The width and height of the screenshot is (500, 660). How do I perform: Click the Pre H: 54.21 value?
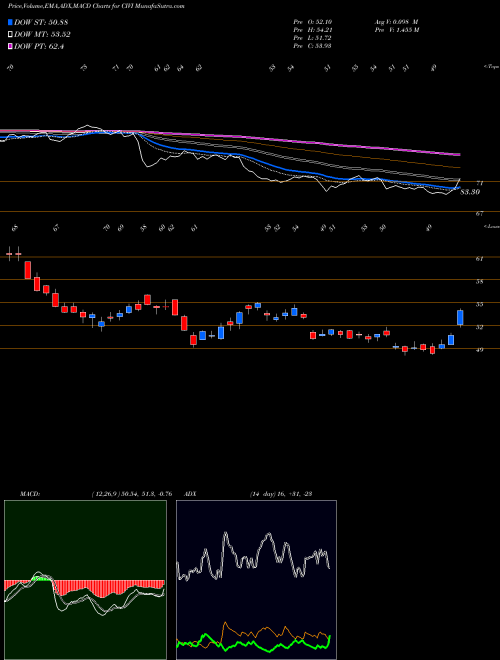coord(312,30)
